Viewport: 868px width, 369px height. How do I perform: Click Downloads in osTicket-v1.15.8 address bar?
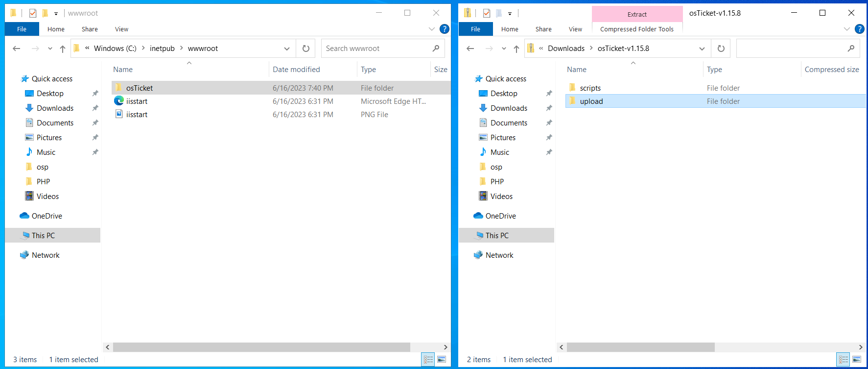point(566,48)
